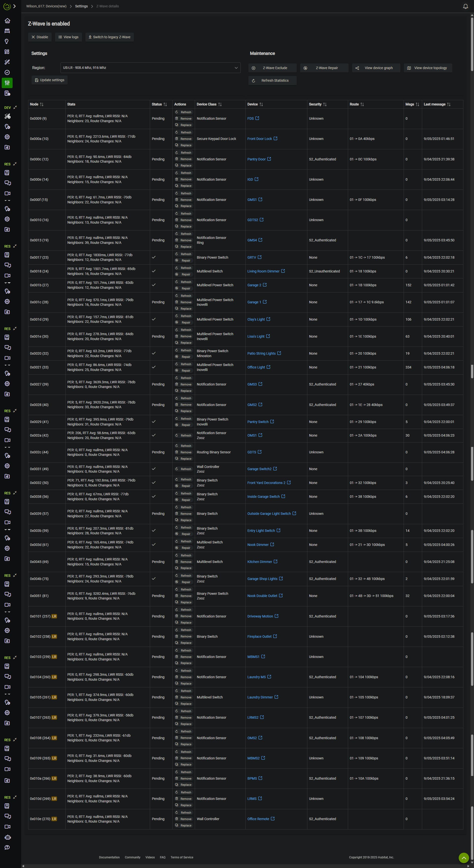Go to Settings breadcrumb

click(x=81, y=6)
